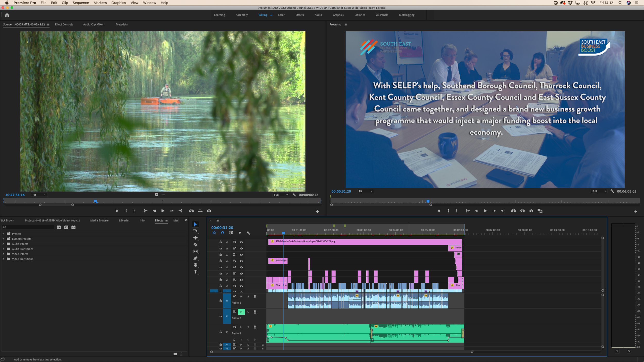The width and height of the screenshot is (644, 362).
Task: Open Effect Controls tab
Action: [x=64, y=24]
